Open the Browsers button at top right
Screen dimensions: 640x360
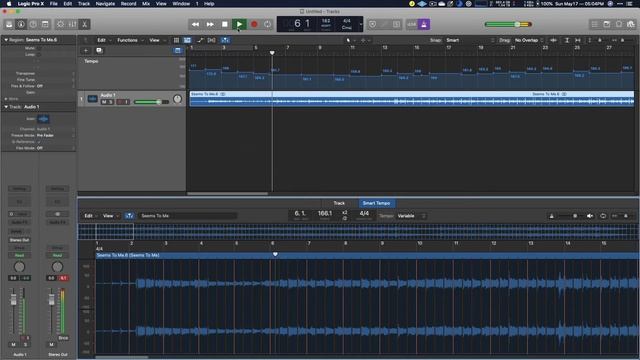pos(631,24)
